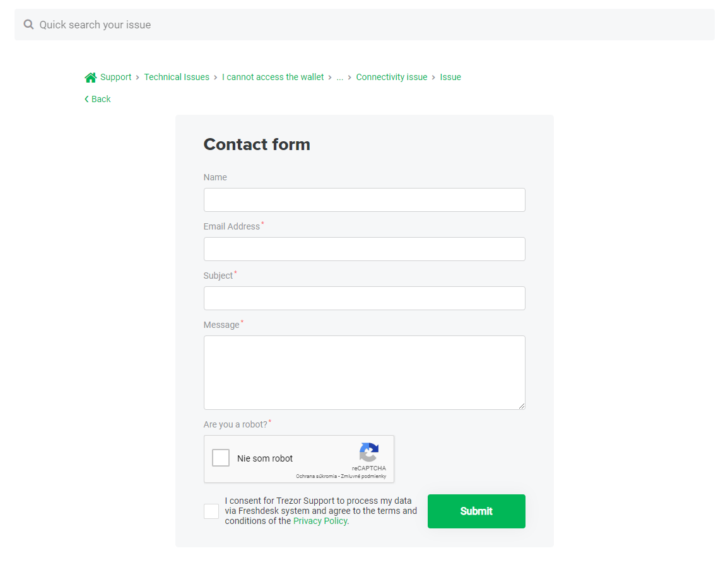The width and height of the screenshot is (728, 570).
Task: Focus the "Quick search your issue" box
Action: click(372, 25)
